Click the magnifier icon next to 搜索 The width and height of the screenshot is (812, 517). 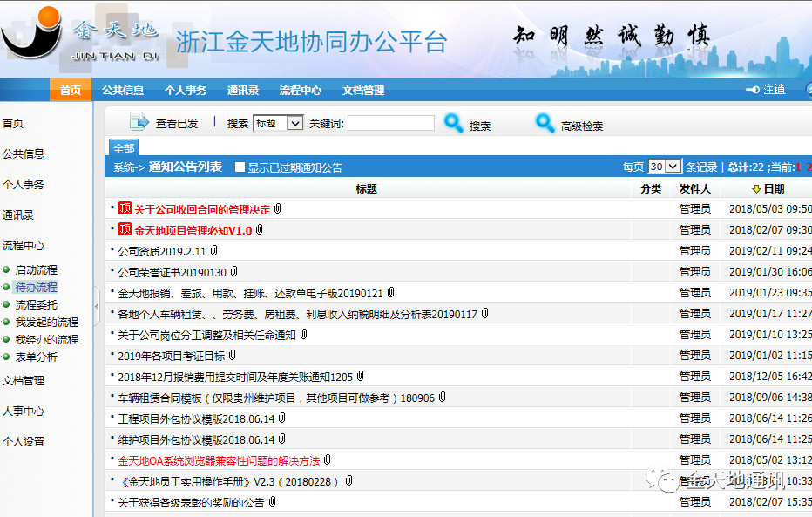point(454,123)
